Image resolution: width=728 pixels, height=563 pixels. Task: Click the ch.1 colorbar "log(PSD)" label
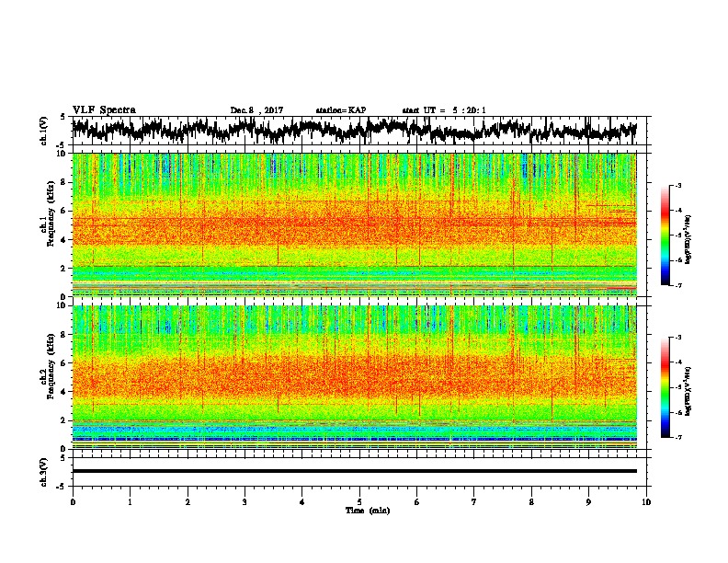click(689, 240)
